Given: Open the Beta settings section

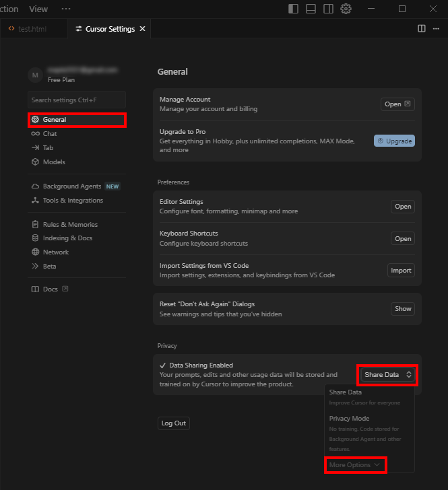Looking at the screenshot, I should pos(77,267).
